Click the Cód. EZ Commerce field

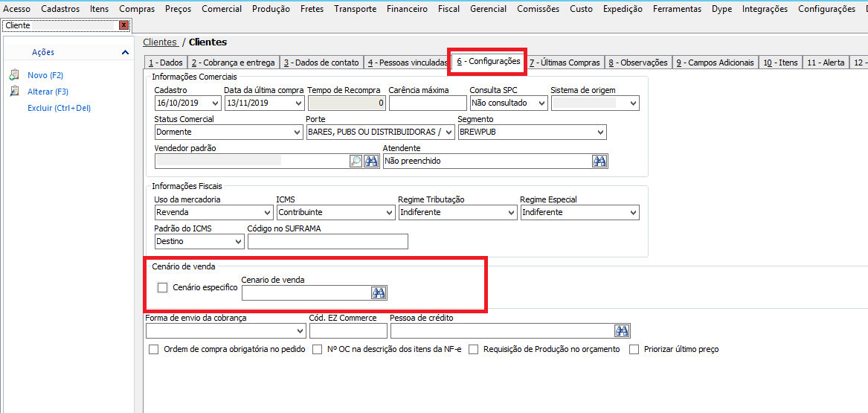348,331
